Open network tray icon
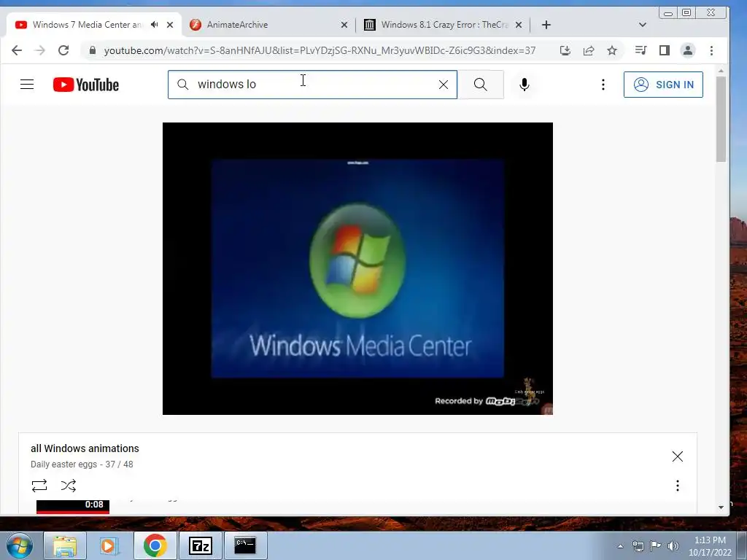The height and width of the screenshot is (560, 747). coord(638,546)
